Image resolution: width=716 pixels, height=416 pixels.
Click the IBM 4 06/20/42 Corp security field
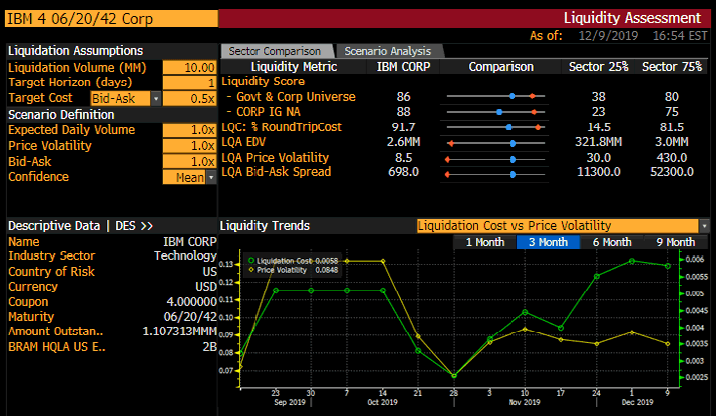(108, 18)
